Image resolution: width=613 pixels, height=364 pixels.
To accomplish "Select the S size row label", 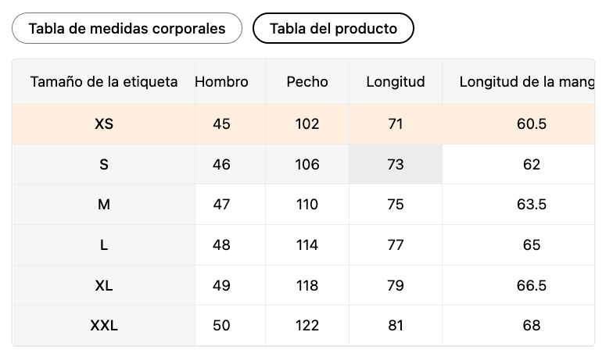I will tap(104, 165).
